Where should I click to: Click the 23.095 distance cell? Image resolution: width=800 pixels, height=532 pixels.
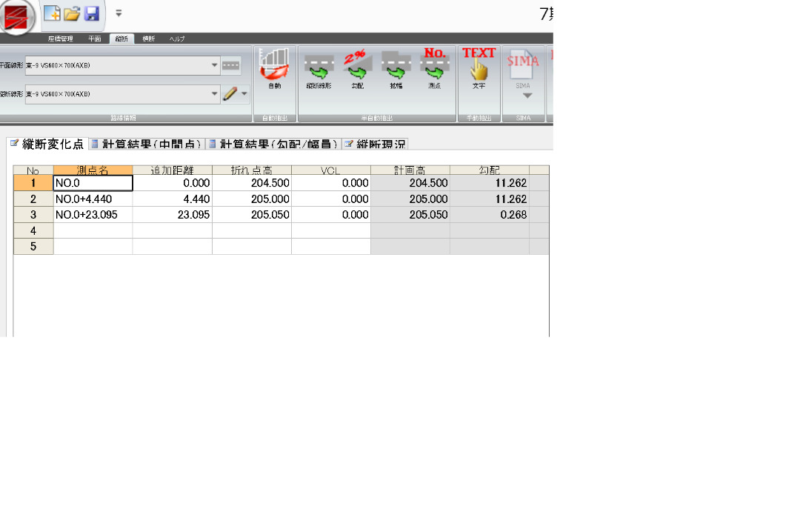[x=173, y=214]
